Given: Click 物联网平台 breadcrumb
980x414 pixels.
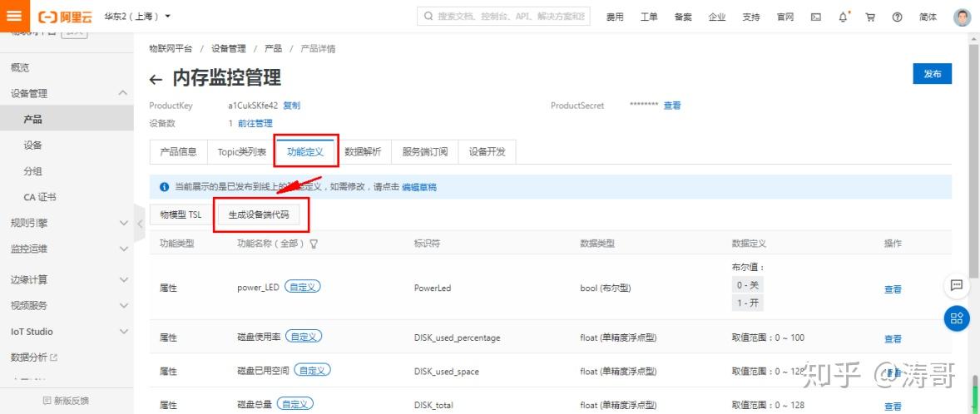Looking at the screenshot, I should [171, 49].
